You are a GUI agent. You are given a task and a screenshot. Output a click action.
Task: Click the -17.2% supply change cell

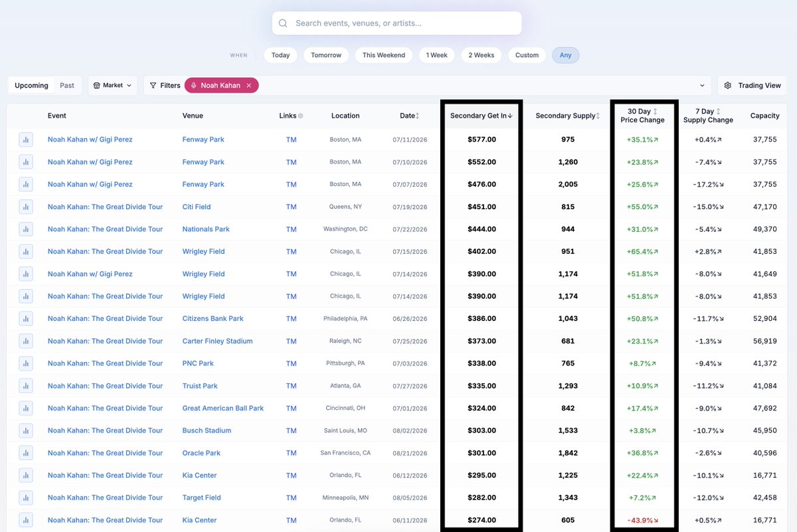tap(708, 185)
